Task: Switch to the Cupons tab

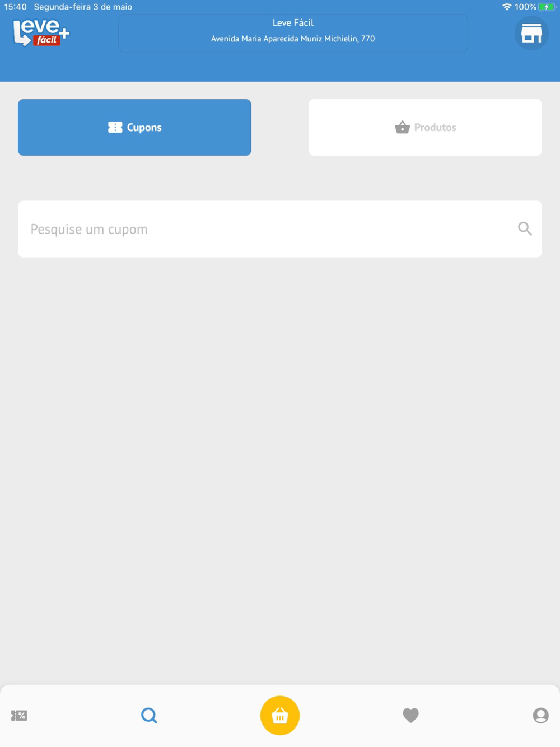Action: (134, 127)
